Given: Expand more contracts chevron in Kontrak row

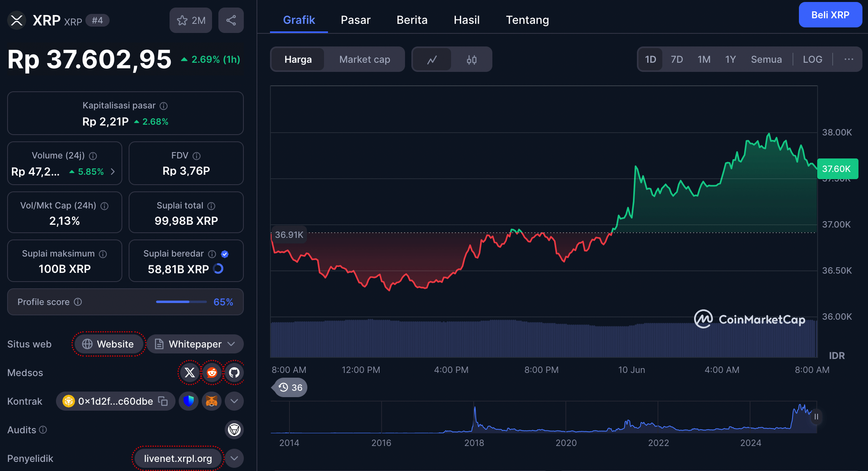Looking at the screenshot, I should tap(234, 401).
